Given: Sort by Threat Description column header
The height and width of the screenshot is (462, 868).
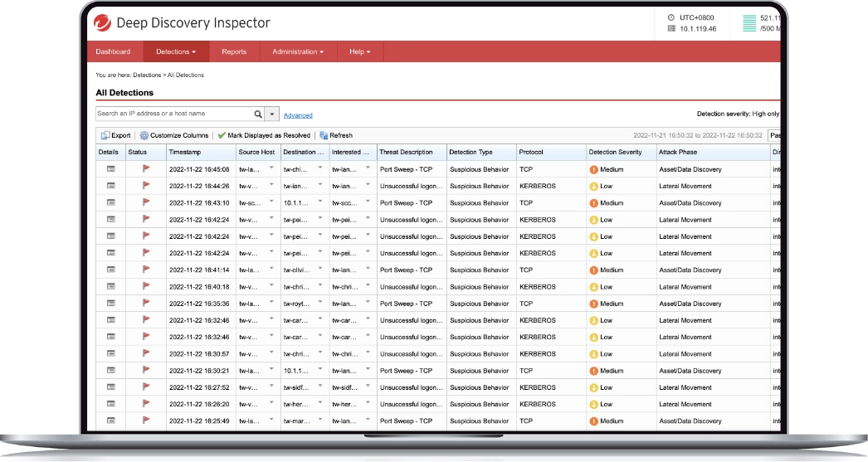Looking at the screenshot, I should pos(412,152).
